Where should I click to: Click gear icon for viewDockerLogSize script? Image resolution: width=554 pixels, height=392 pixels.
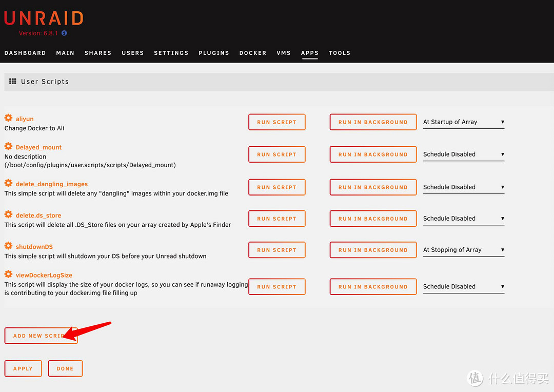coord(9,275)
